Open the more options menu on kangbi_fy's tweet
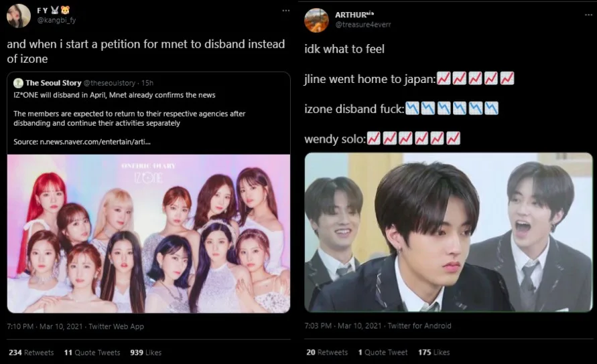Screen dimensions: 597x364 coord(286,11)
